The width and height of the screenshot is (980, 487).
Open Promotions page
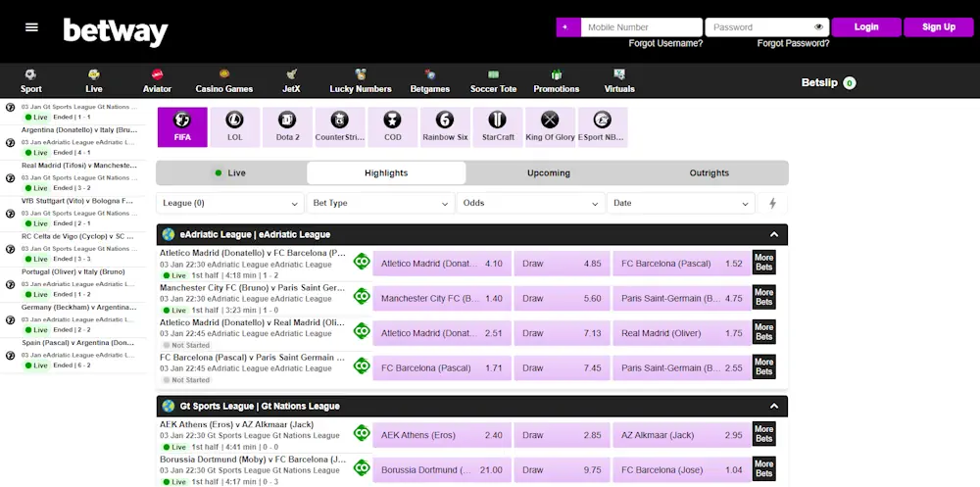(x=557, y=81)
